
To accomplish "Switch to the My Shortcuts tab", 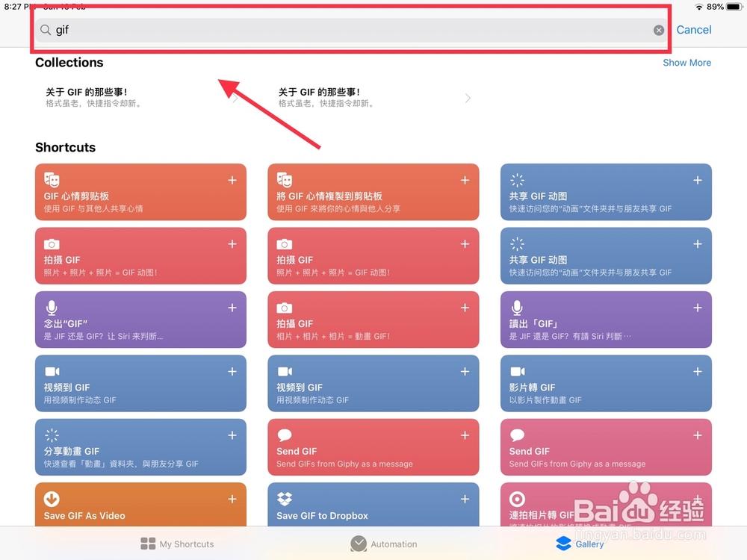I will 177,544.
